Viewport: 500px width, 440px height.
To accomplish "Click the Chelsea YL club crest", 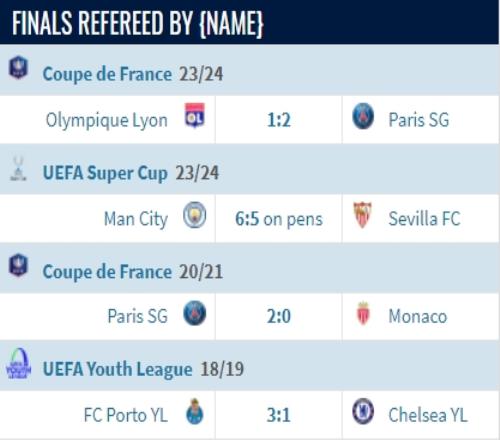I will point(363,411).
